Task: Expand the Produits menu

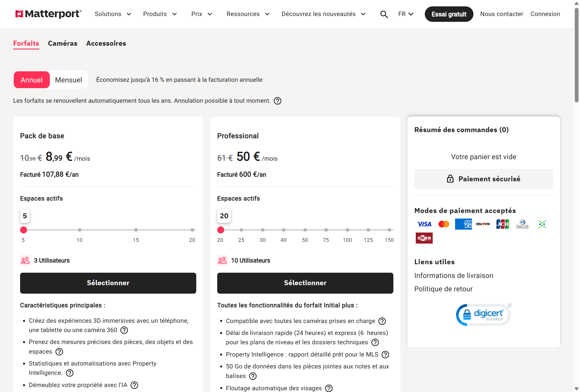Action: point(160,14)
